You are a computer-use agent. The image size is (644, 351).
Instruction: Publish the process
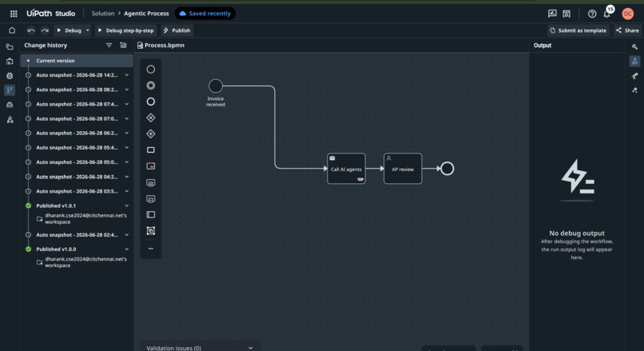[177, 30]
